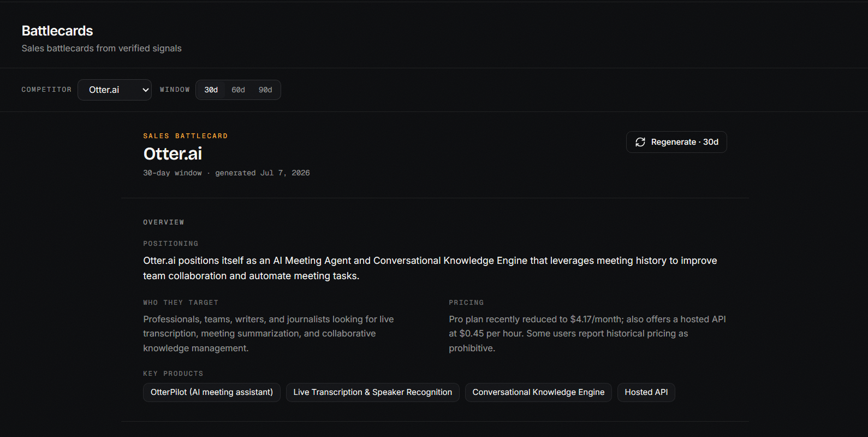Click the 'Professionals, teams, writers' target paragraph
The height and width of the screenshot is (437, 868).
point(269,334)
